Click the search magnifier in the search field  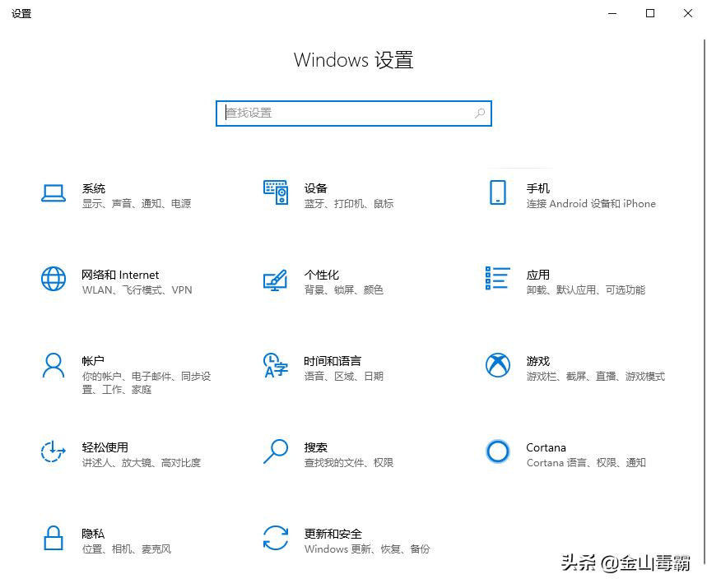(479, 113)
